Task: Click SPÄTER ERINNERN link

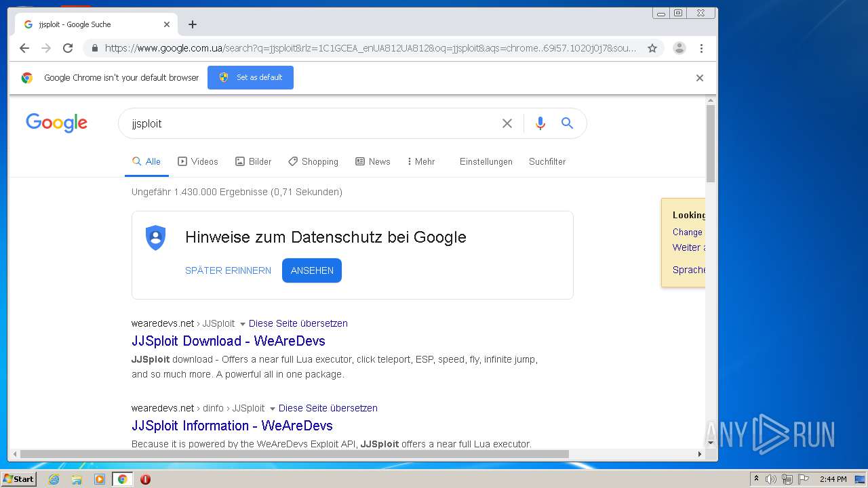Action: [228, 270]
